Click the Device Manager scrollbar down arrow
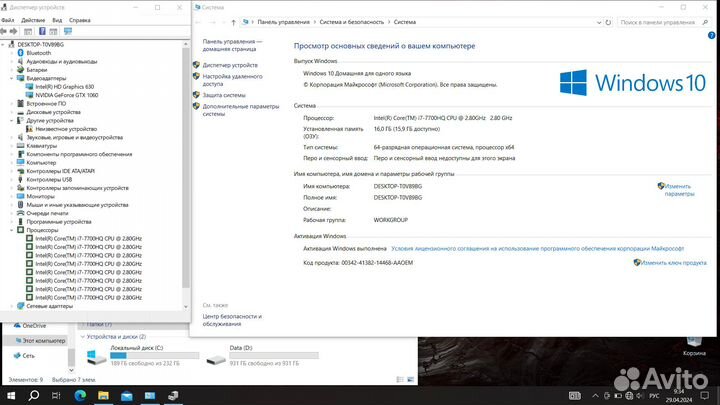This screenshot has width=720, height=405. click(x=186, y=307)
